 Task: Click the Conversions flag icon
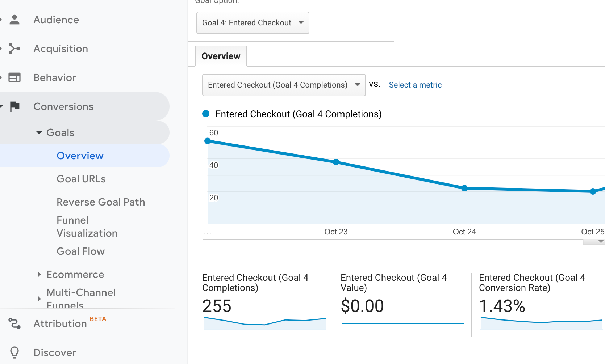tap(14, 106)
